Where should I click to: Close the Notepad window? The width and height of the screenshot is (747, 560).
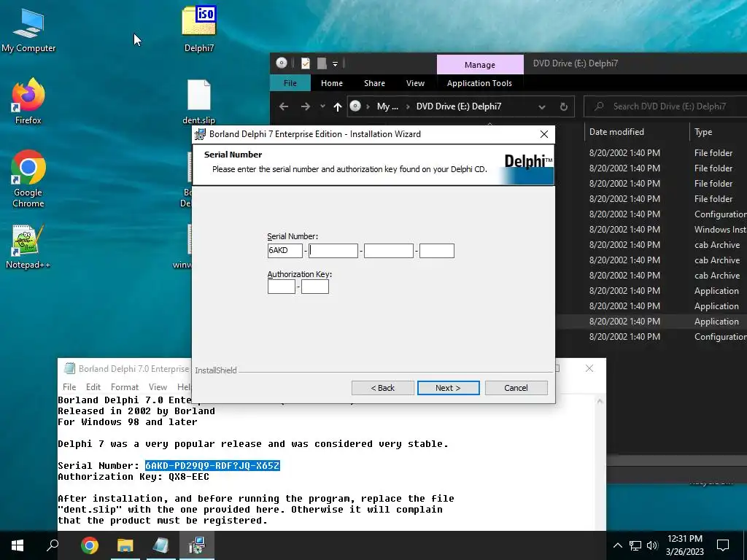589,368
